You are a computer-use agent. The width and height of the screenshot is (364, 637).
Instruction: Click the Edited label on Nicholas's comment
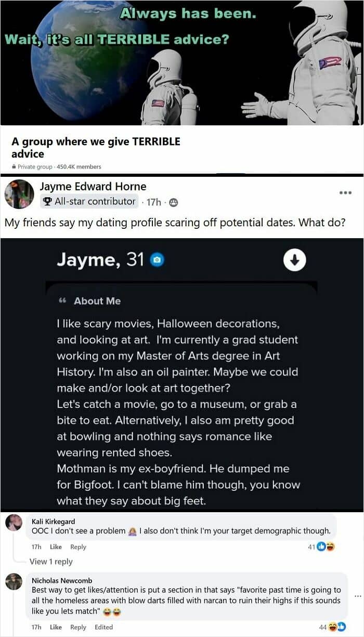click(103, 627)
